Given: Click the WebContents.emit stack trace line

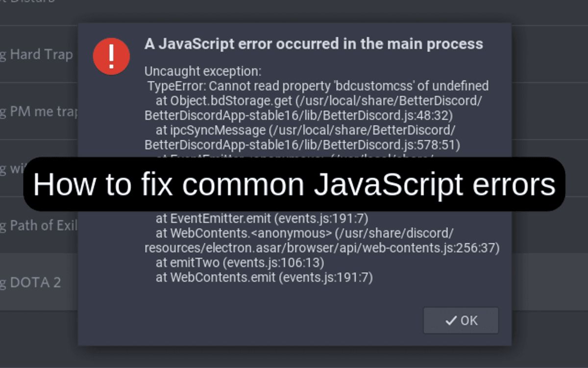Looking at the screenshot, I should point(267,277).
